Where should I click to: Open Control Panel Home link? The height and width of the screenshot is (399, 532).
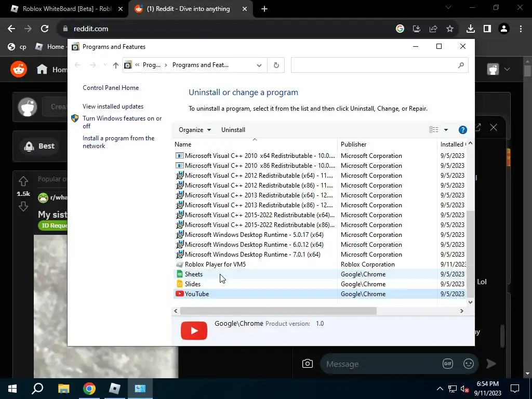(x=111, y=87)
